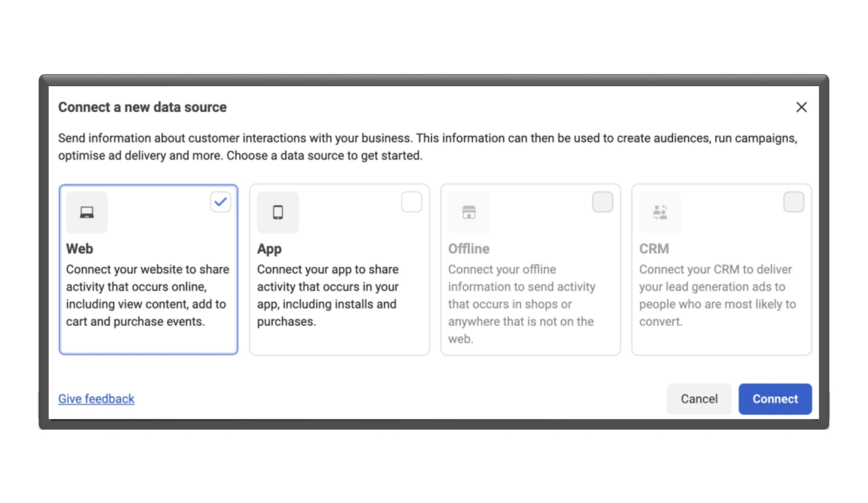Click the CRM card's lead generation description
Image resolution: width=868 pixels, height=503 pixels.
tap(717, 295)
